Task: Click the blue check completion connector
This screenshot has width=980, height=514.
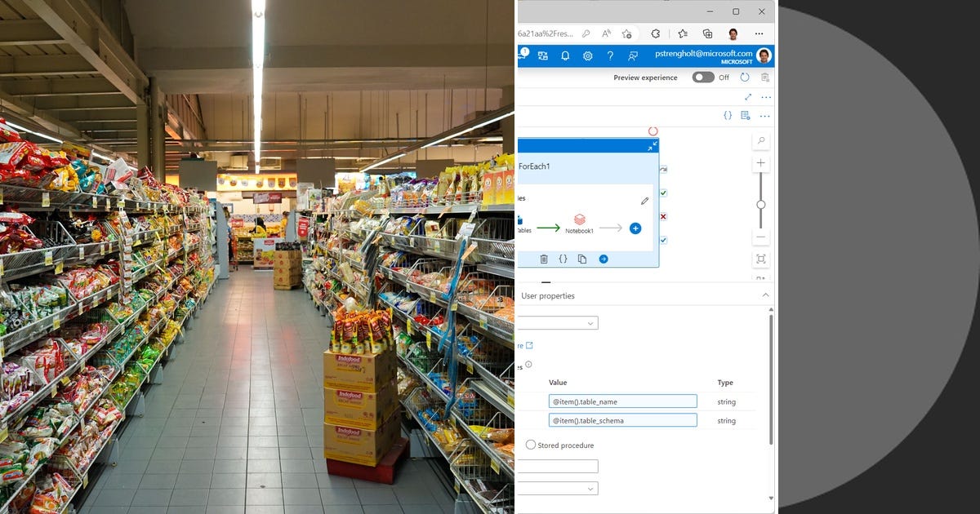Action: click(663, 240)
